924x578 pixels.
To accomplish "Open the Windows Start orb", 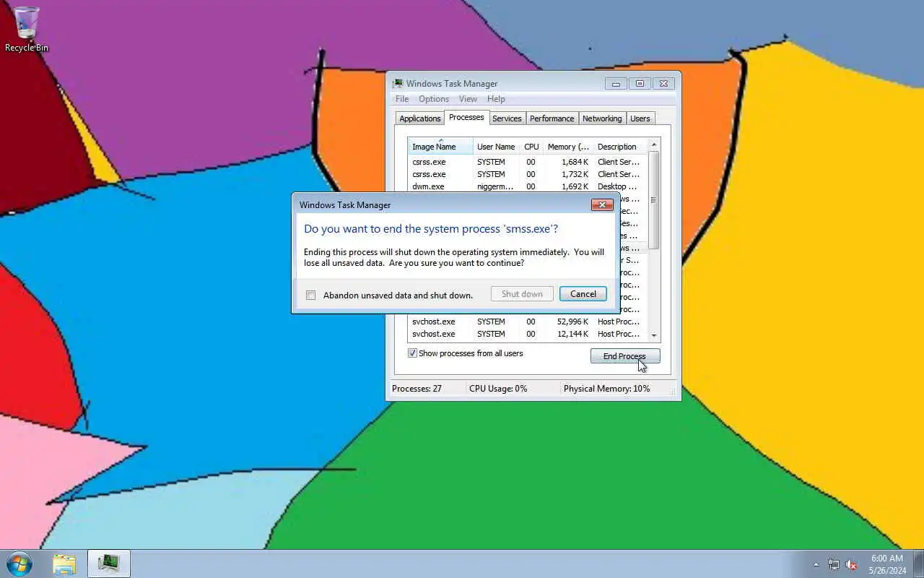I will point(19,564).
